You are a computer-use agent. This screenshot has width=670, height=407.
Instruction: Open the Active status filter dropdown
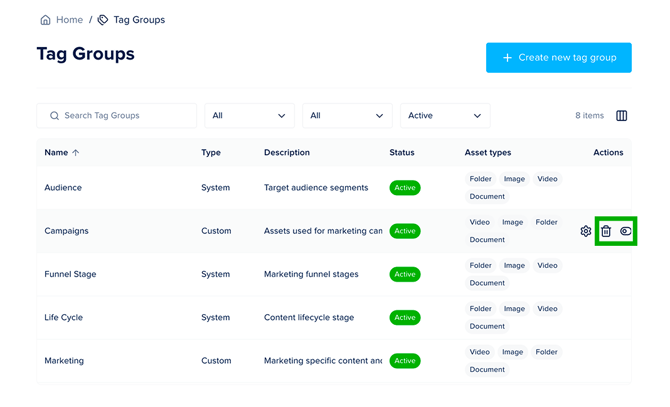445,116
